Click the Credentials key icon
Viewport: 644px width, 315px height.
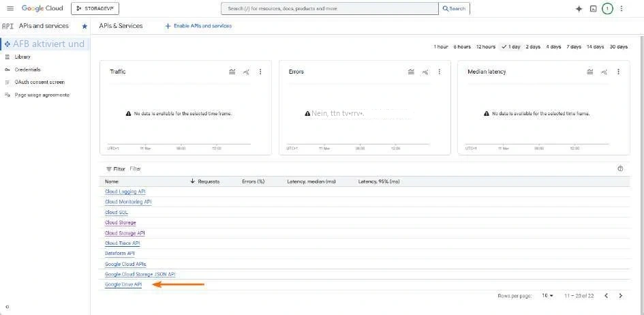click(7, 70)
